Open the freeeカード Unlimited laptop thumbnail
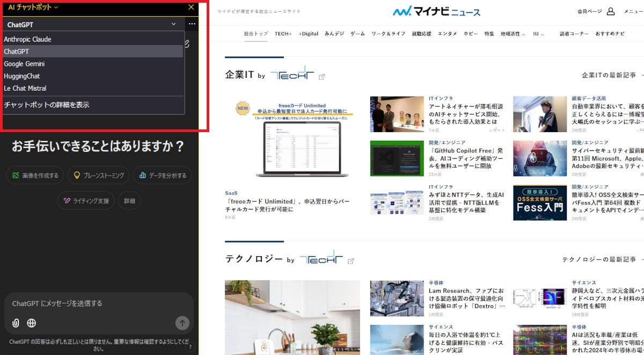This screenshot has height=355, width=644. point(292,139)
